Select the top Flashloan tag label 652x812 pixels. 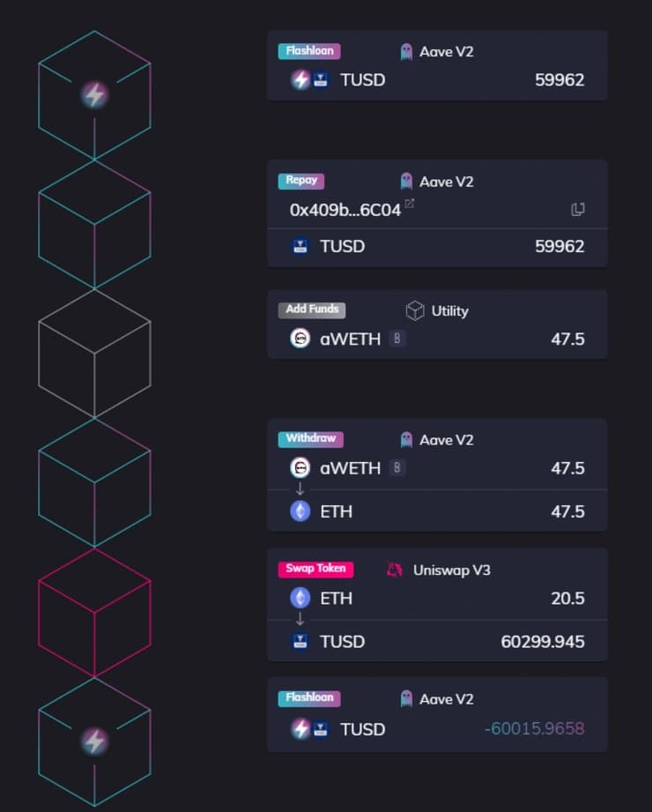click(x=309, y=51)
